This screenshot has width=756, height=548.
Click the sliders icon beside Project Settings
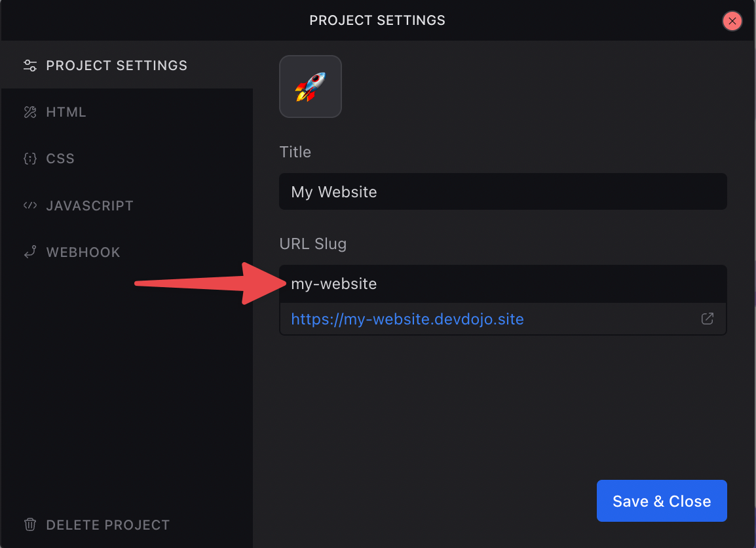[30, 66]
